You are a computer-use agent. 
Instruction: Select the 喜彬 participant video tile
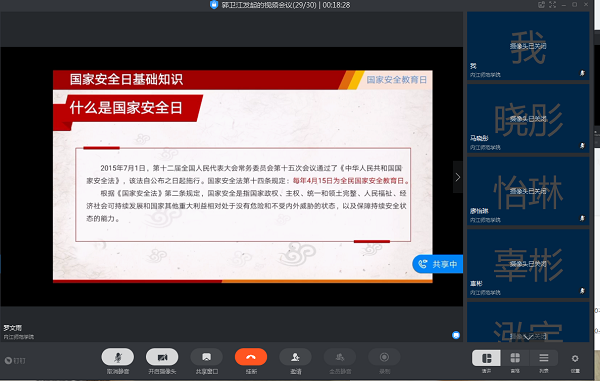[x=528, y=264]
